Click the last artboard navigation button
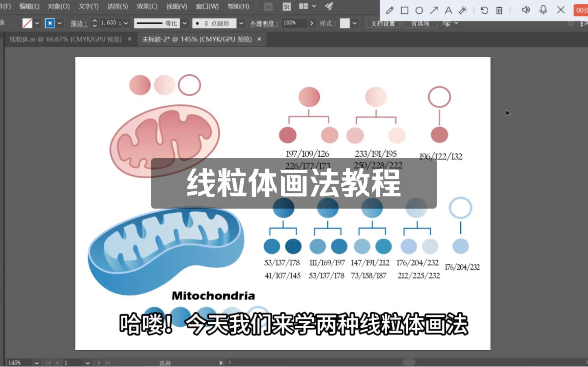 (108, 363)
